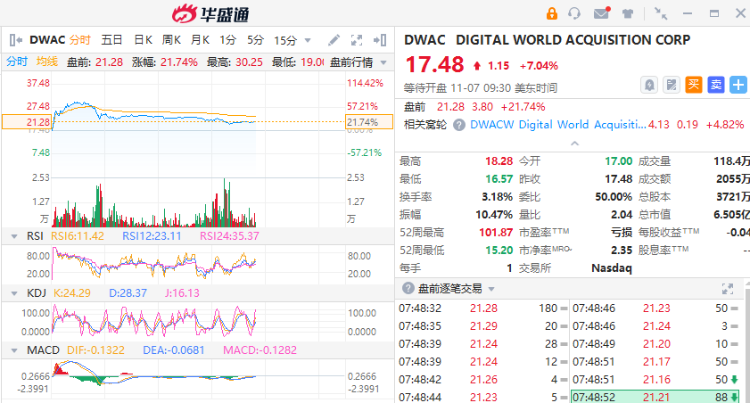Open the skin theme shirt icon
This screenshot has height=403, width=750.
pyautogui.click(x=628, y=13)
